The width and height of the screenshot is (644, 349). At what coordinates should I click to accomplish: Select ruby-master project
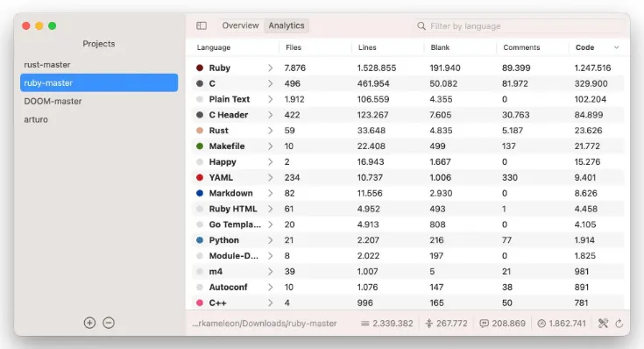pos(99,82)
